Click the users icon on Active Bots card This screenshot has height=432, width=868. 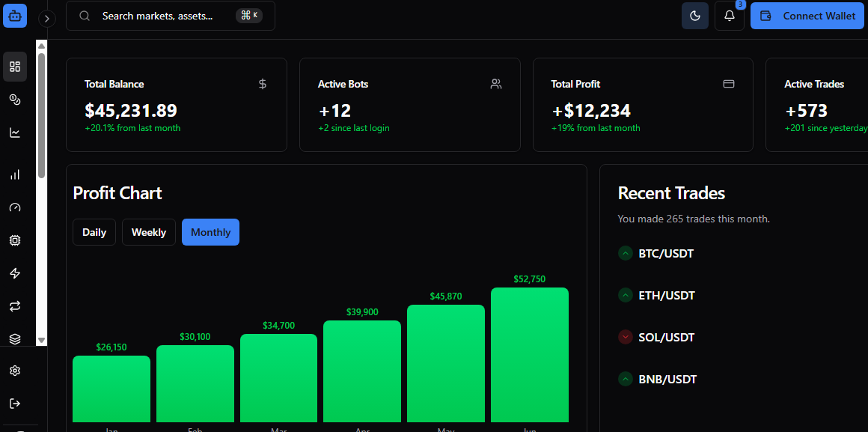coord(496,84)
